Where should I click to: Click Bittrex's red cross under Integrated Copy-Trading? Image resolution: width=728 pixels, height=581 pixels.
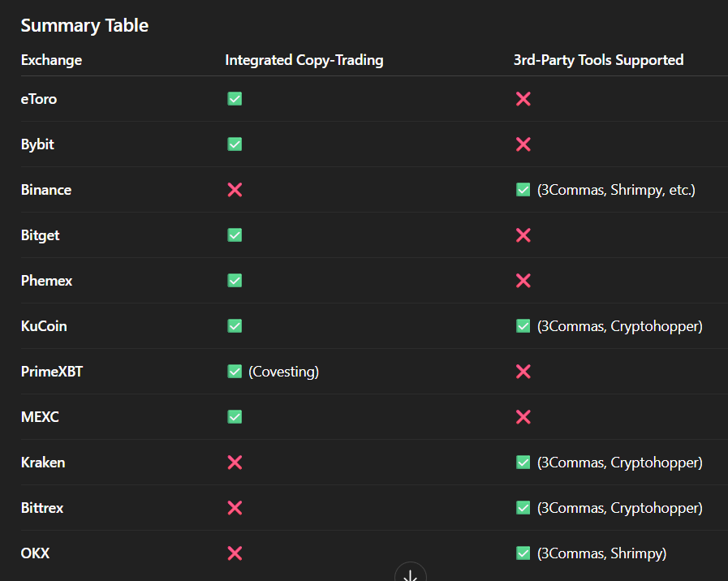click(x=235, y=508)
